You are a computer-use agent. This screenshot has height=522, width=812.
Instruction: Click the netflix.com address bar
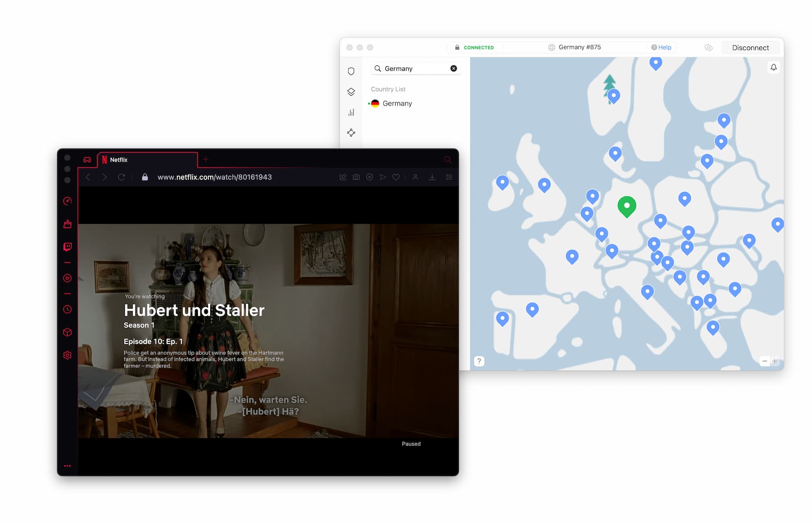point(215,177)
